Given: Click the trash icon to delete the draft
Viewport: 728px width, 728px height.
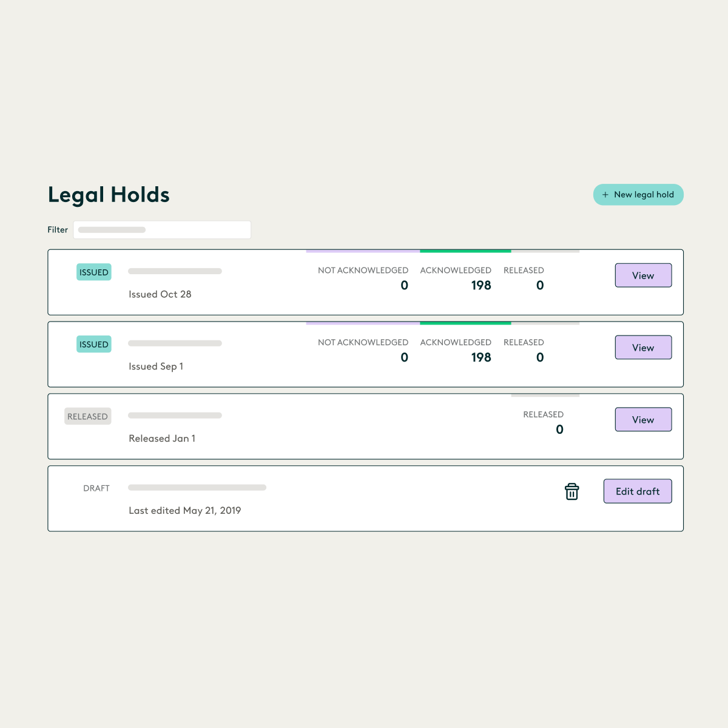Looking at the screenshot, I should point(571,491).
